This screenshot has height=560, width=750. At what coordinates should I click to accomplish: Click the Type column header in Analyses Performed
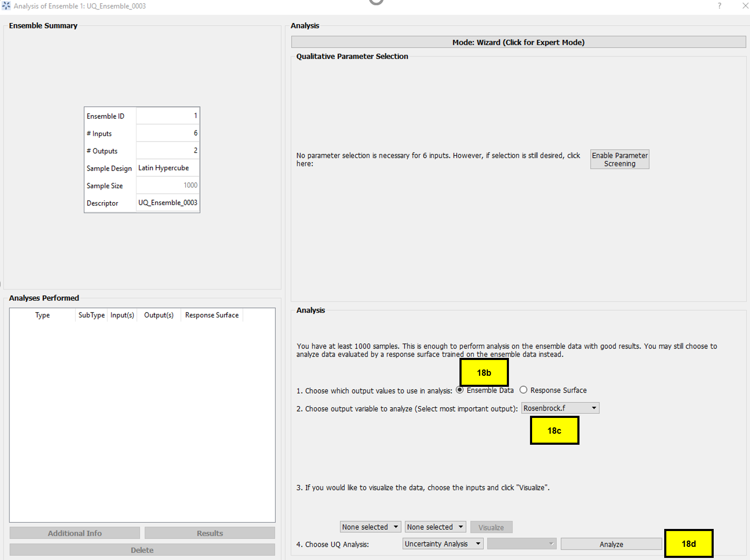tap(42, 315)
